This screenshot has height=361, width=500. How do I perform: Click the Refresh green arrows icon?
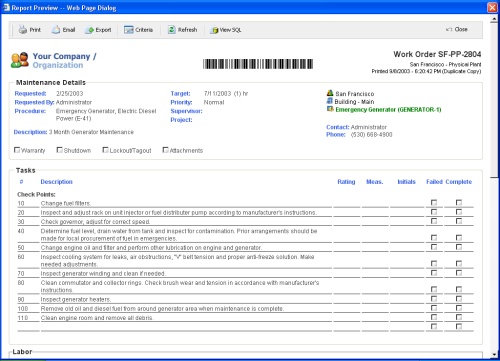(171, 30)
